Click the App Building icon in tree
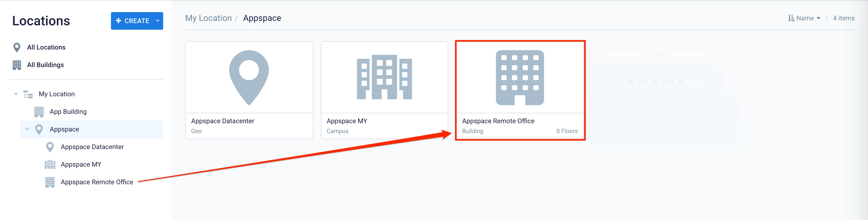 pyautogui.click(x=39, y=112)
